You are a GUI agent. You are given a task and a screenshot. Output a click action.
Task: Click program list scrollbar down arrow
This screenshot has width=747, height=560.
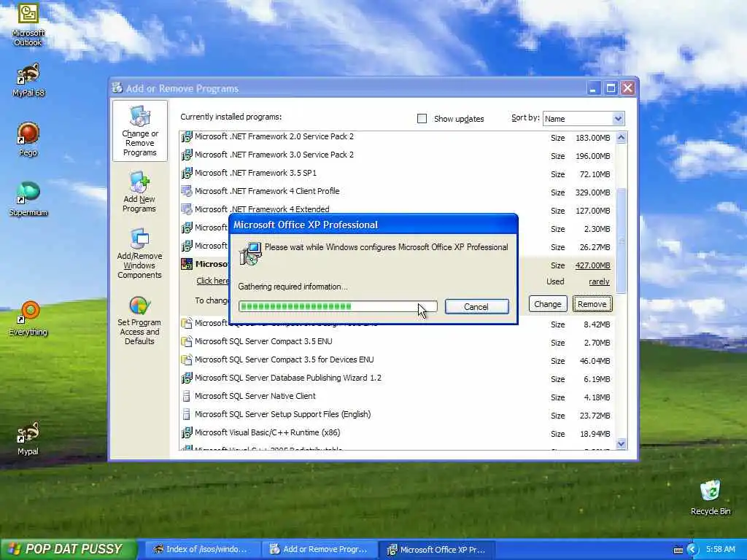tap(621, 444)
